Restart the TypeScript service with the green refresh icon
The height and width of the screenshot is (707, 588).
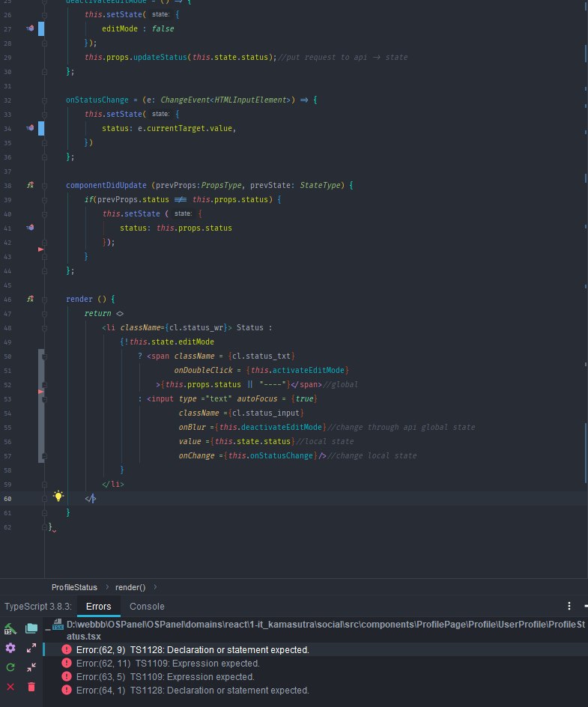tap(10, 667)
